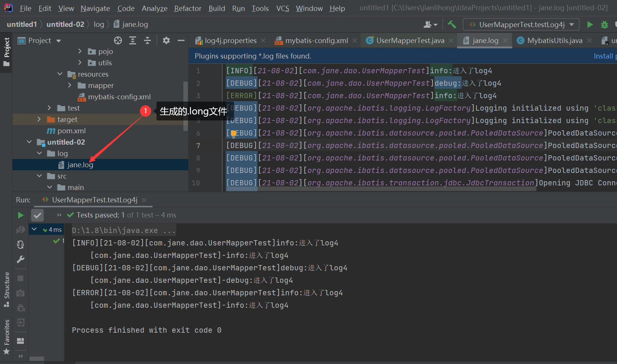Open the Navigate menu
Screen dimensions: 617x364
click(95, 8)
